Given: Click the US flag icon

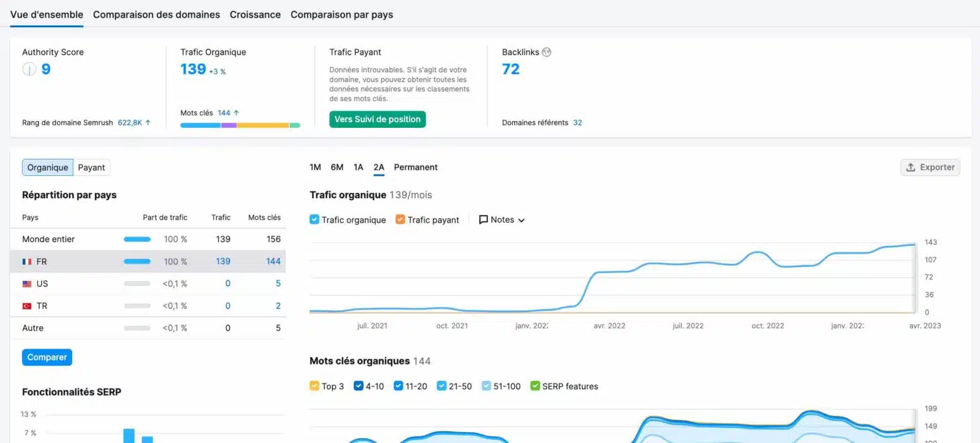Looking at the screenshot, I should pos(27,284).
